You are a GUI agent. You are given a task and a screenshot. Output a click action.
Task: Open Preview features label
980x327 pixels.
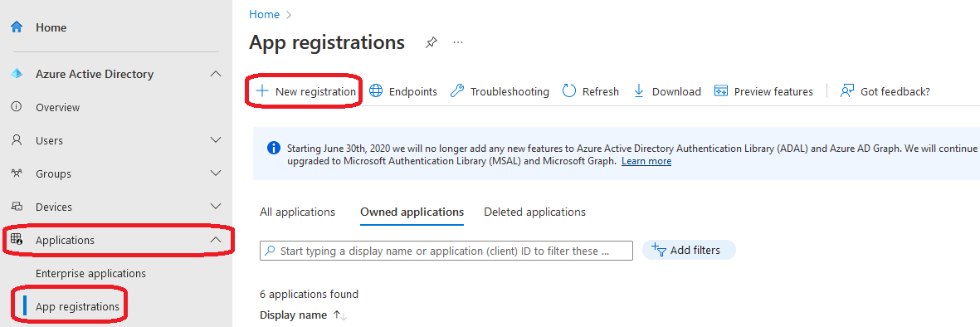pyautogui.click(x=773, y=92)
